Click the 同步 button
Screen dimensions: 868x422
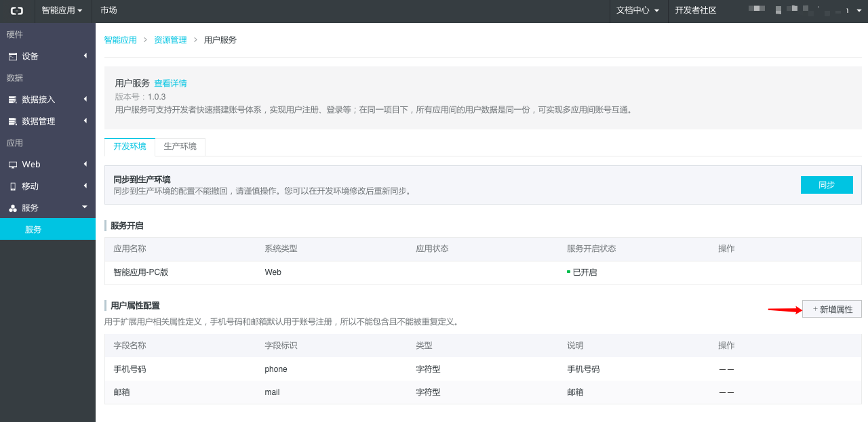point(826,185)
